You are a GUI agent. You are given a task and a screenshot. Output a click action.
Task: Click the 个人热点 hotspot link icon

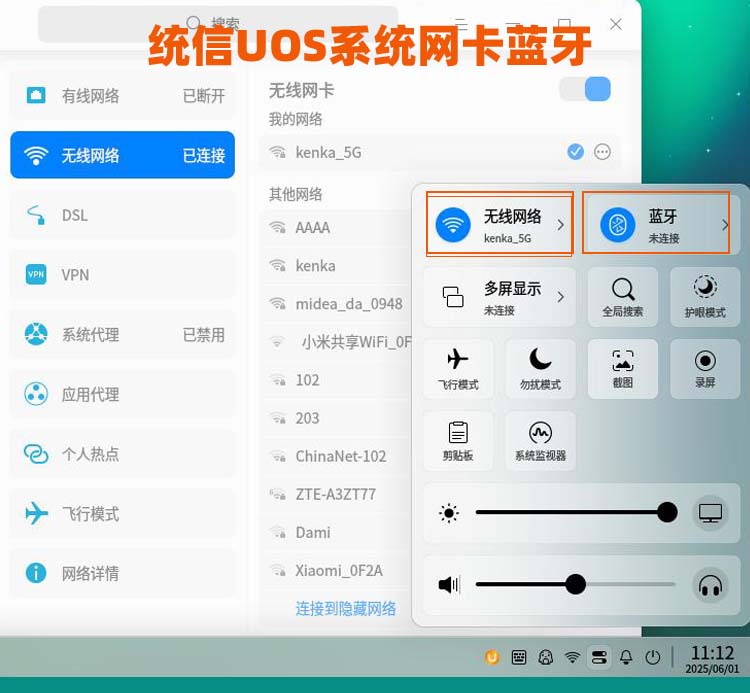pyautogui.click(x=36, y=453)
